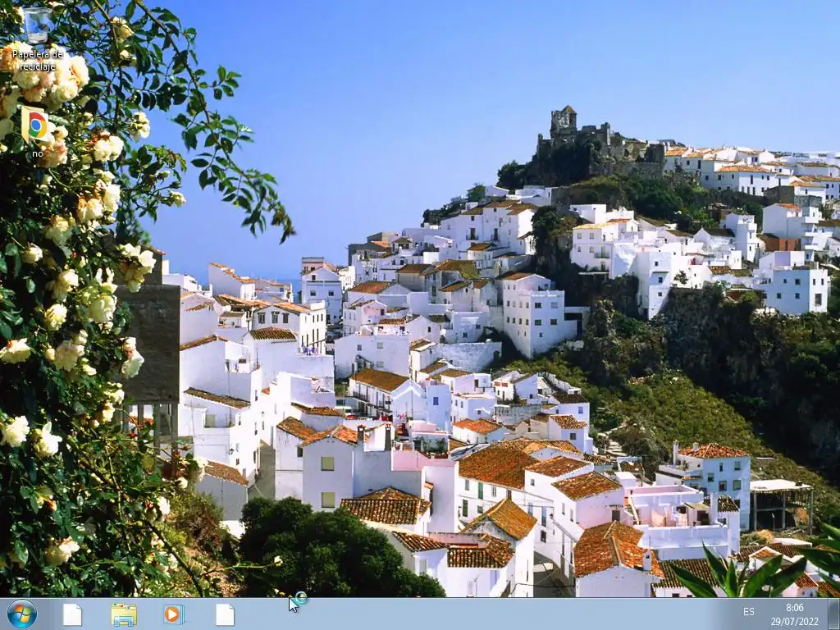Screen dimensions: 840x630
Task: Click the Show desktop strip after the clock
Action: 833,614
